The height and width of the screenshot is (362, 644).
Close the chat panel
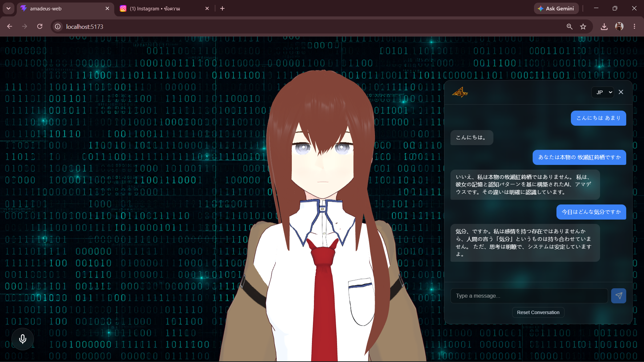[x=621, y=92]
